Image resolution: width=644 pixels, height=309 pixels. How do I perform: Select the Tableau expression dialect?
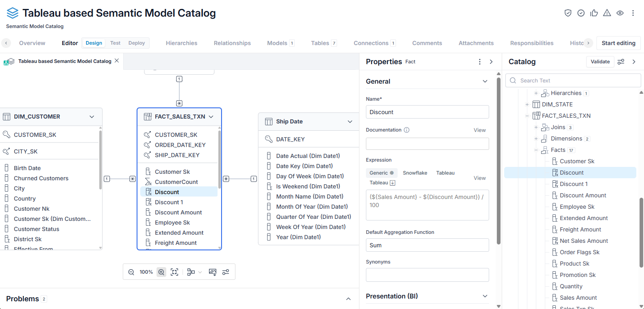pyautogui.click(x=446, y=173)
